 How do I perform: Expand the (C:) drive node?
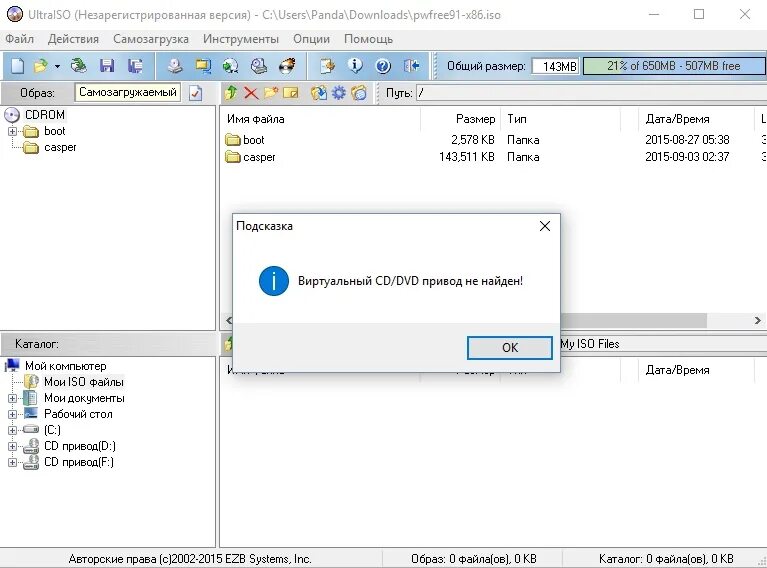coord(12,430)
